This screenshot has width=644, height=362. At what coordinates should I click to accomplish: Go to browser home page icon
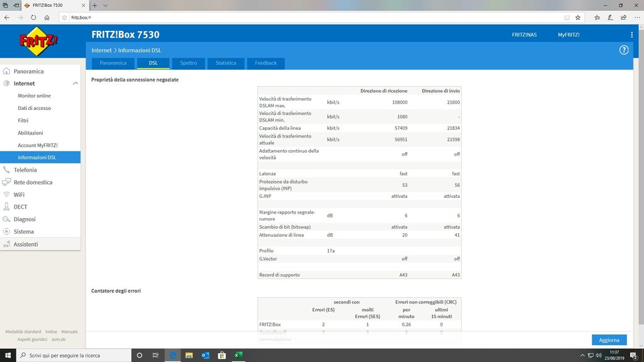click(47, 18)
